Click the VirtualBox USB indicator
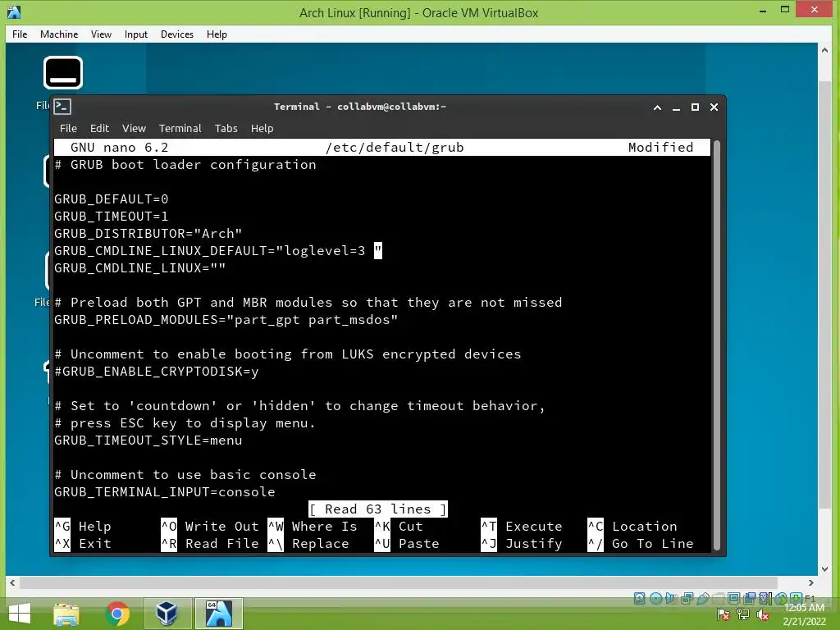 pyautogui.click(x=703, y=598)
